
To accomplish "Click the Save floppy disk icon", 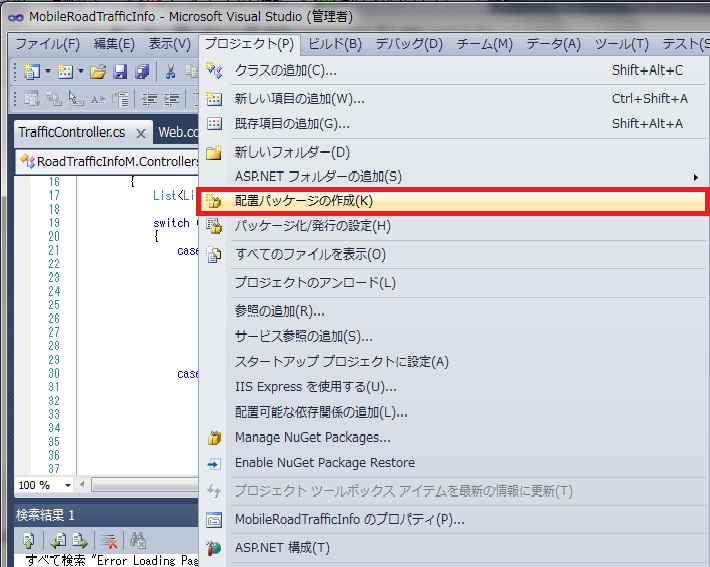I will pos(120,71).
